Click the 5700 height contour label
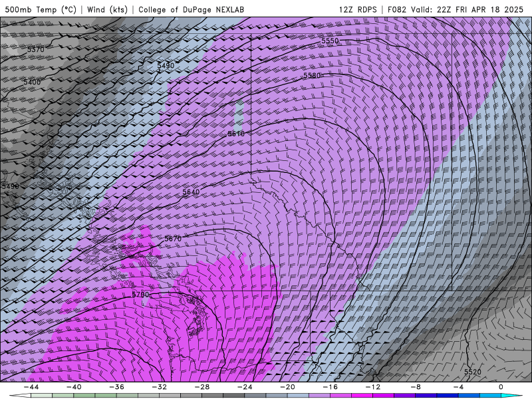 click(140, 294)
